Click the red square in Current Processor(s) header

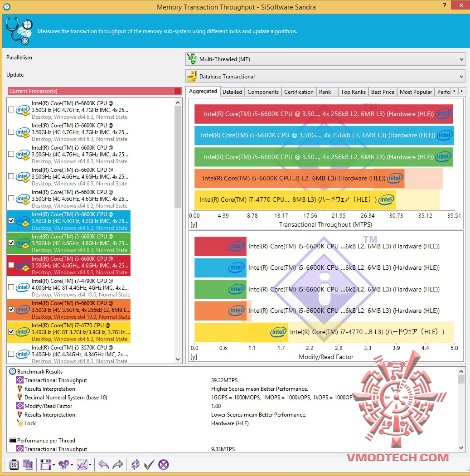tap(178, 91)
